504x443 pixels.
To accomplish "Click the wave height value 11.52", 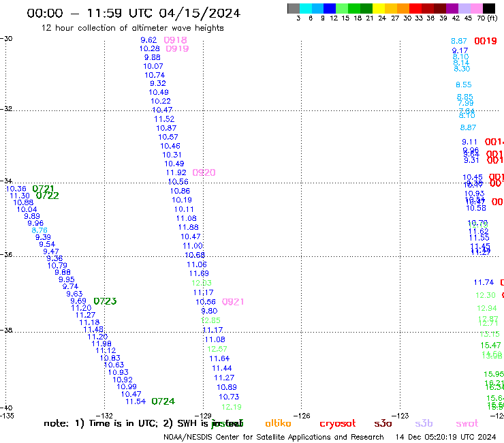I will point(164,119).
